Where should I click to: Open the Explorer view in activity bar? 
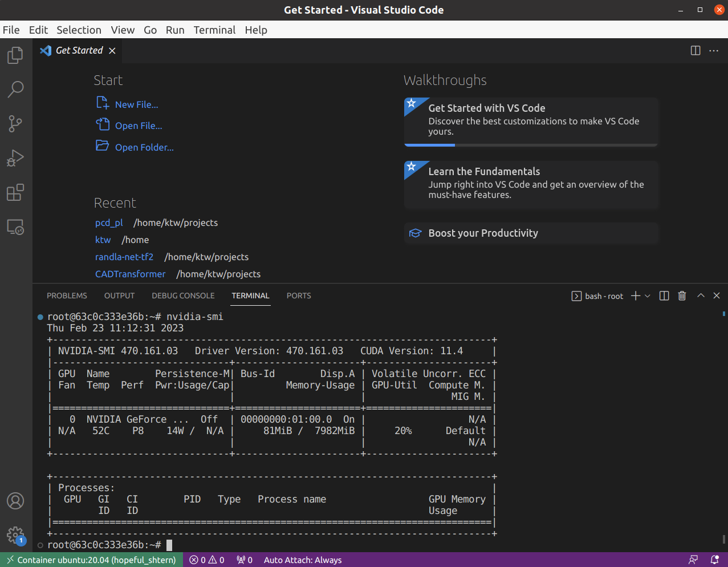click(x=15, y=55)
